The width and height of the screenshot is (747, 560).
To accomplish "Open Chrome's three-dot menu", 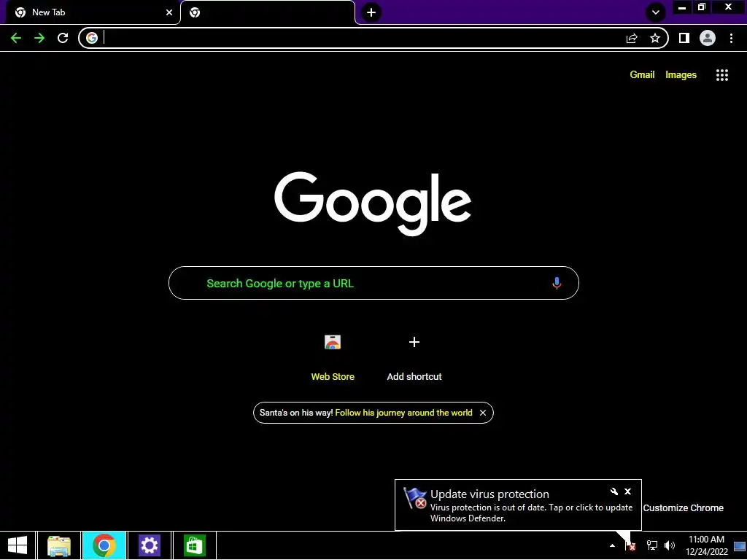I will 731,38.
